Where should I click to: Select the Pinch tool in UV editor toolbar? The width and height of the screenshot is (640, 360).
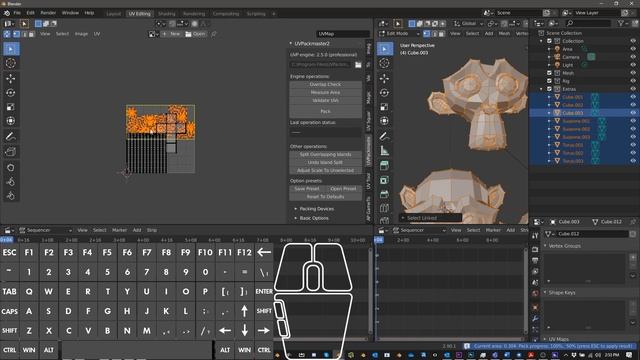(11, 196)
